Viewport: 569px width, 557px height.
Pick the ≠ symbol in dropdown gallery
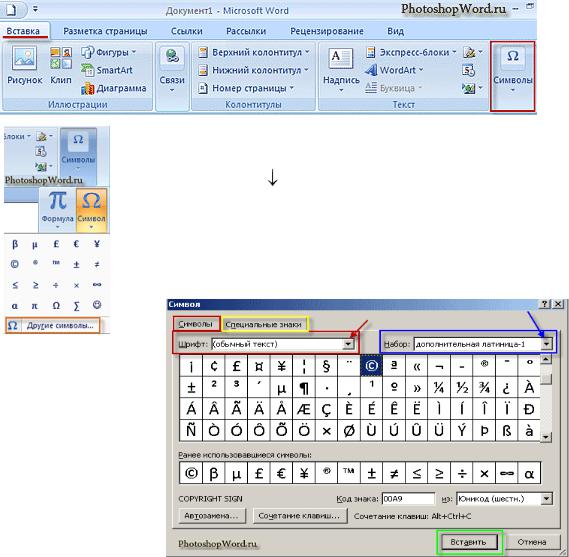click(97, 265)
